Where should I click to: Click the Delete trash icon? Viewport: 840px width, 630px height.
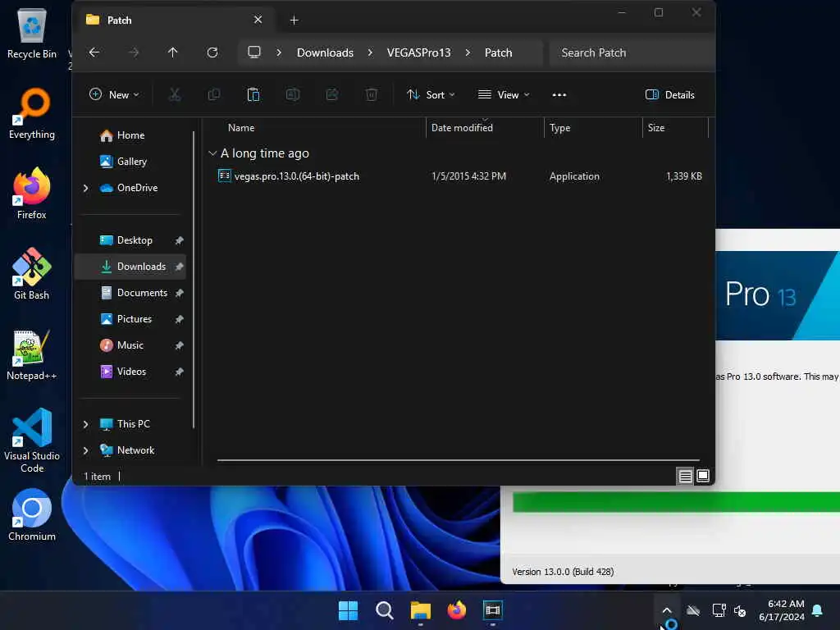pyautogui.click(x=372, y=95)
